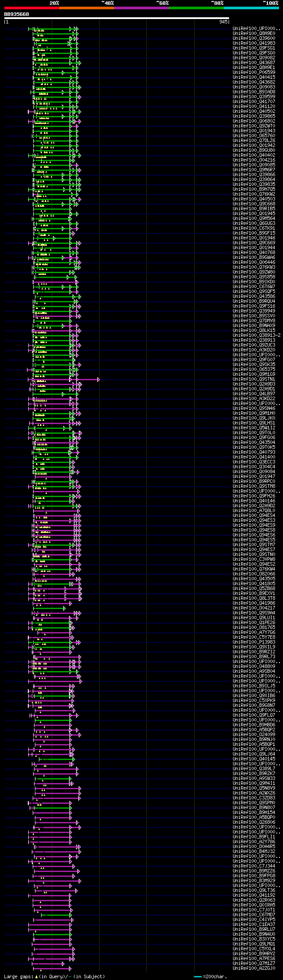283x980 pixels.
Task: Click the purple ~60% identity legend bar
Action: 141,8
